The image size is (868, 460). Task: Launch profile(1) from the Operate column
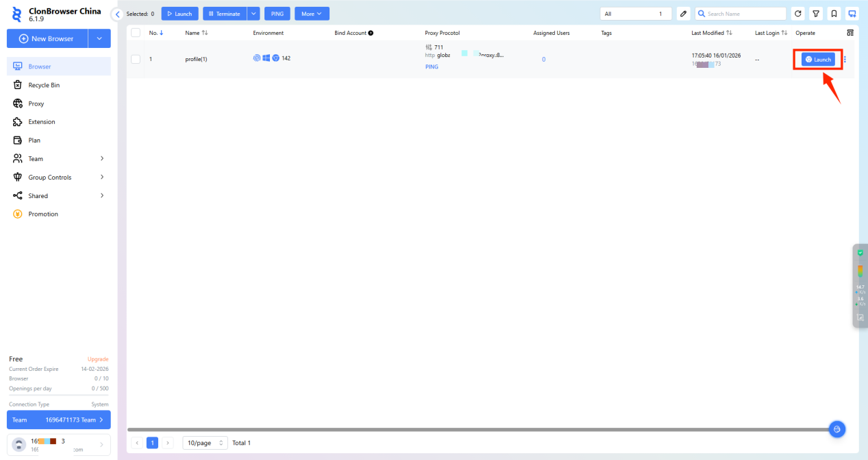coord(818,60)
